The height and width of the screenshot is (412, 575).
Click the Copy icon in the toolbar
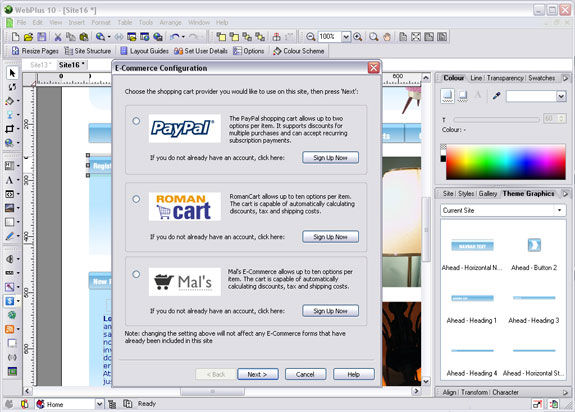click(71, 37)
